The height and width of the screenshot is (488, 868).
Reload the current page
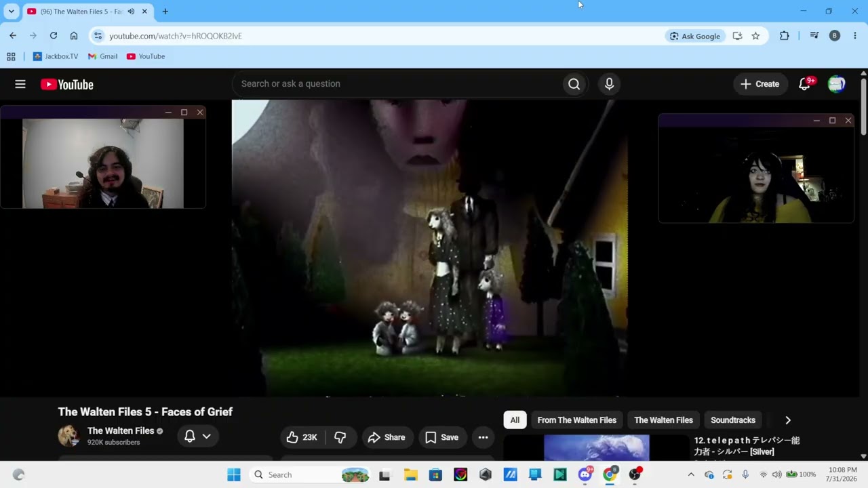click(54, 36)
